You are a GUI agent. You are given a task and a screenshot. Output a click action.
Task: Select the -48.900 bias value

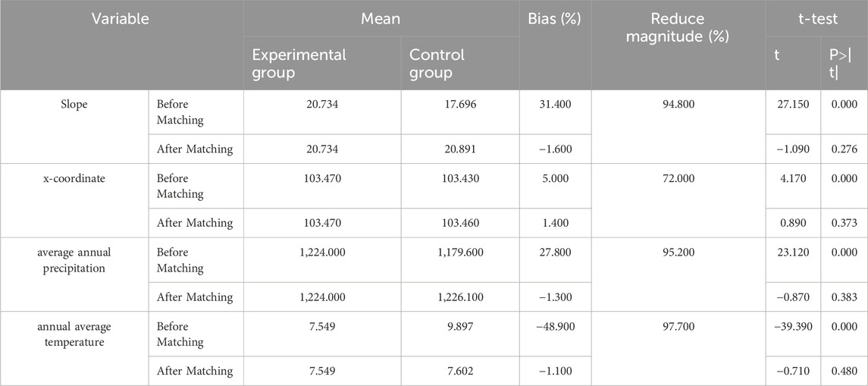(x=555, y=326)
